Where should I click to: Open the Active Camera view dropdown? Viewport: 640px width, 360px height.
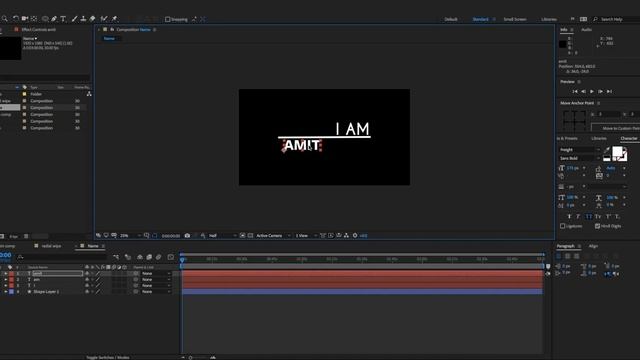tap(273, 236)
